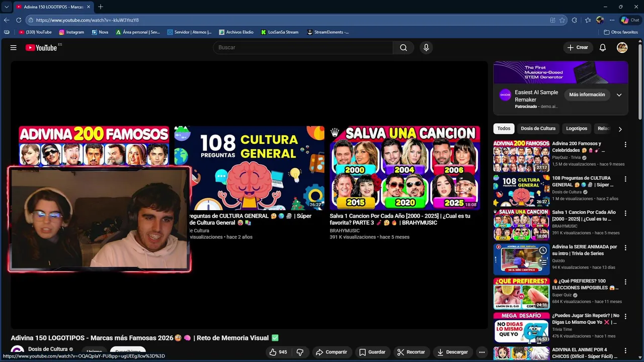Image resolution: width=644 pixels, height=362 pixels.
Task: Show more filter chips with arrow
Action: coord(620,129)
